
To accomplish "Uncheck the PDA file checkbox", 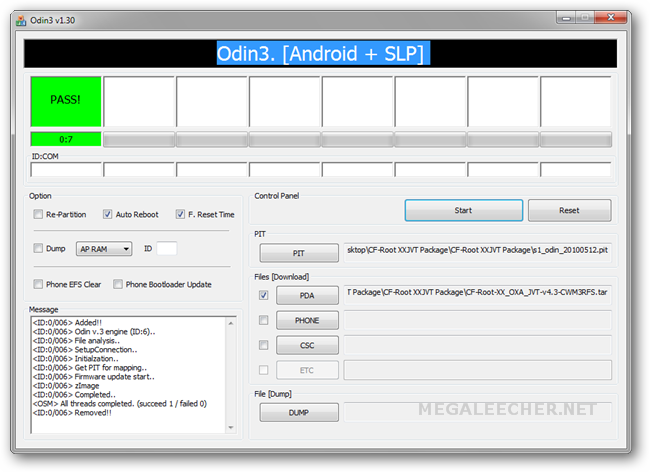I will click(x=264, y=295).
